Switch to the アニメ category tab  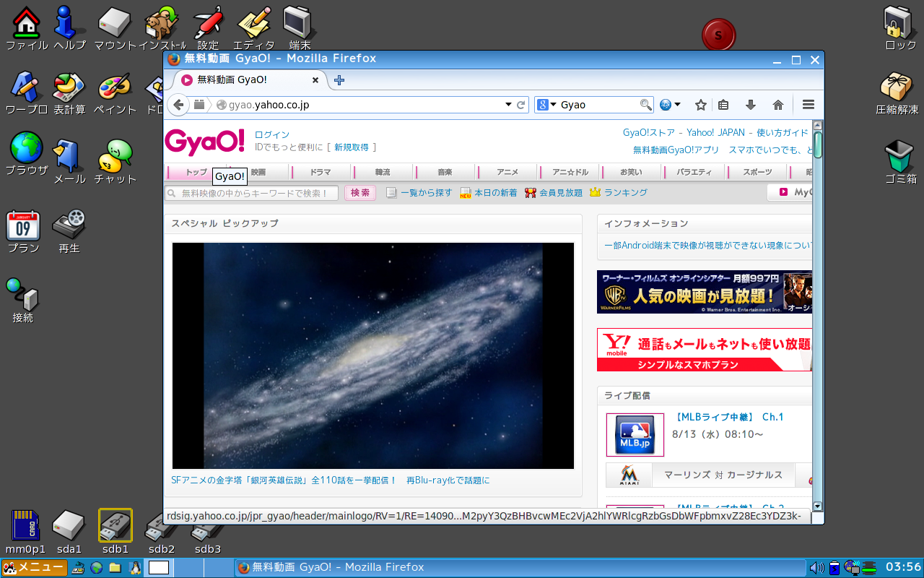pyautogui.click(x=507, y=172)
